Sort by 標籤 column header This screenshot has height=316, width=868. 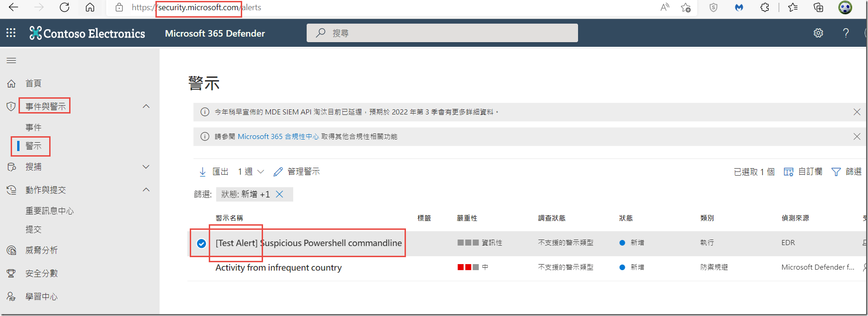click(x=424, y=218)
